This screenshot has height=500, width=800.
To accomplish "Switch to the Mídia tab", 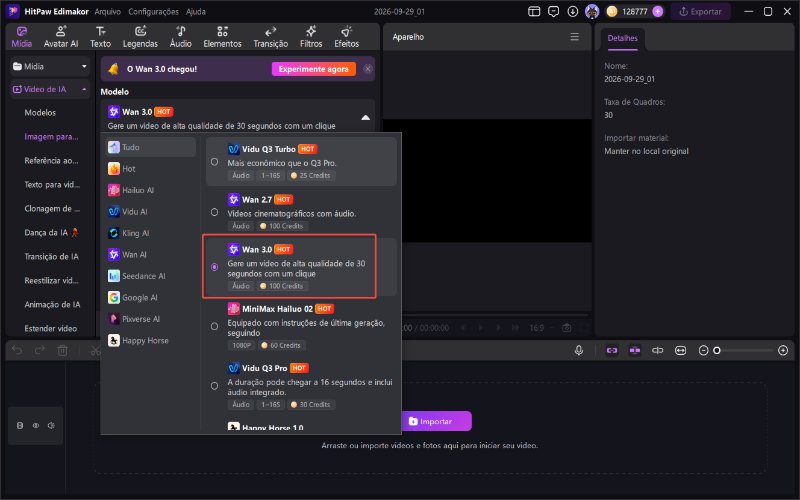I will pos(21,37).
